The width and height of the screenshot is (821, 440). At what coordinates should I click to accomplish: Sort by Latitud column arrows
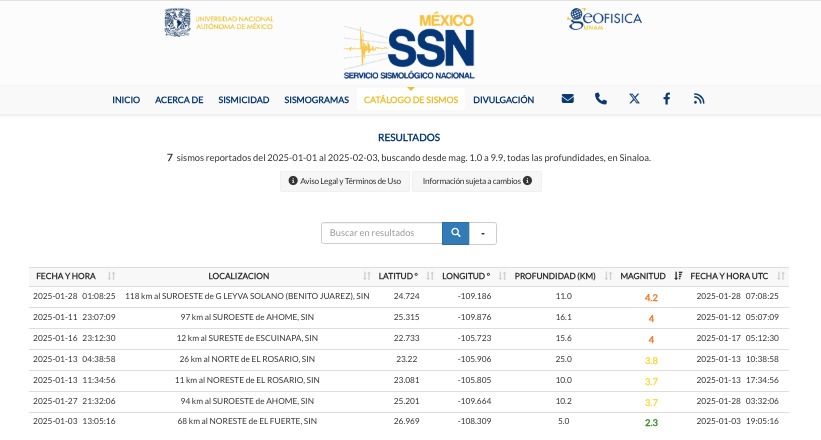click(x=430, y=276)
